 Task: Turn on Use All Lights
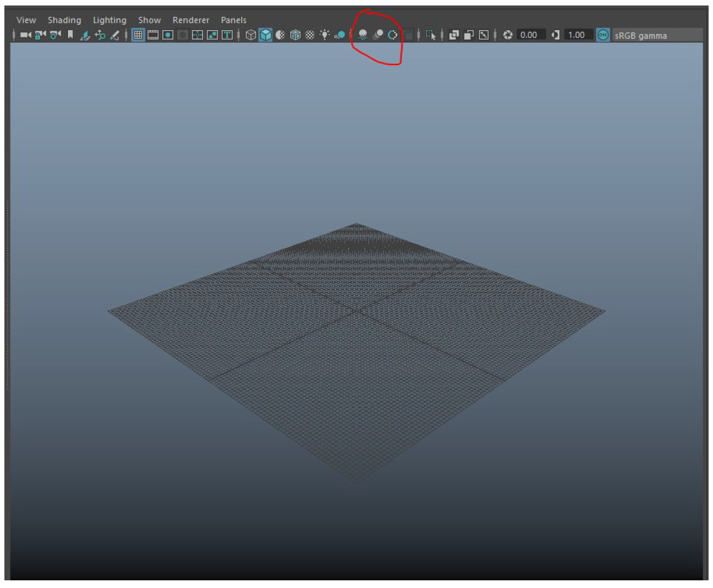[324, 35]
